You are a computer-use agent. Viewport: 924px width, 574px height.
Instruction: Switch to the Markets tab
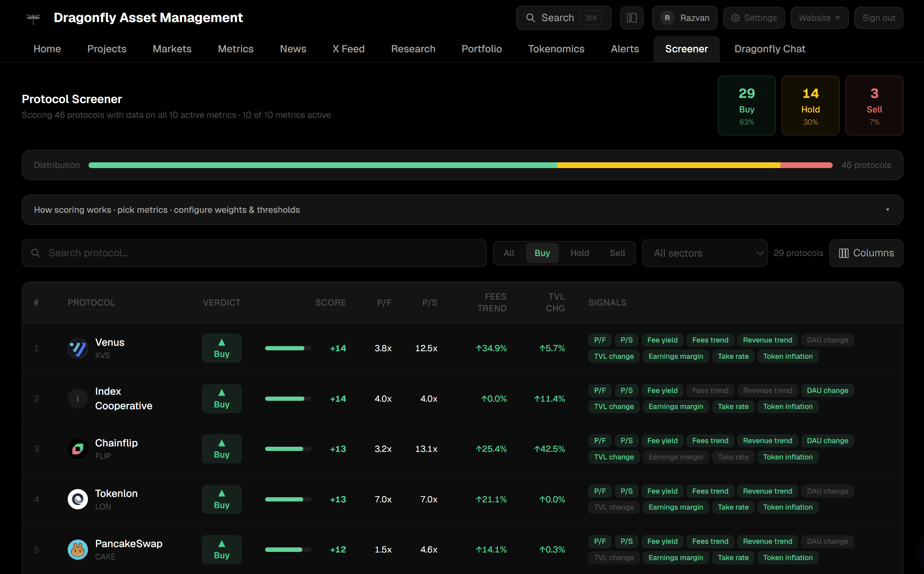click(x=172, y=49)
